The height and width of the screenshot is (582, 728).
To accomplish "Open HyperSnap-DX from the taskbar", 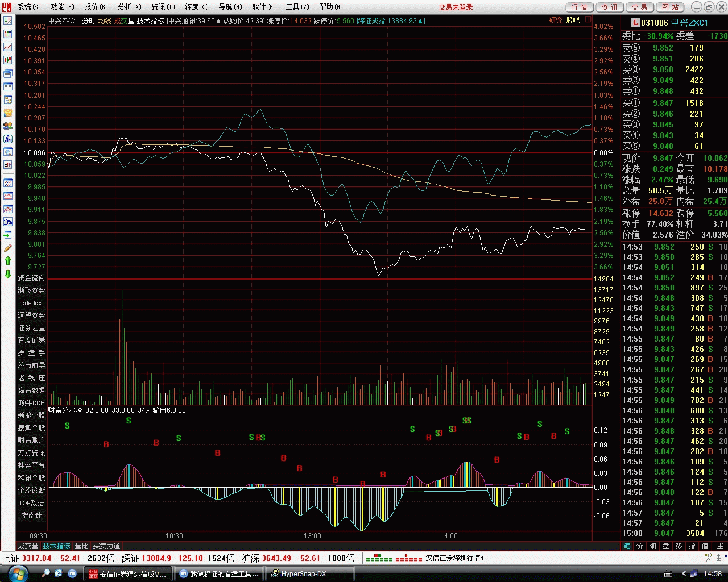I will tap(311, 574).
